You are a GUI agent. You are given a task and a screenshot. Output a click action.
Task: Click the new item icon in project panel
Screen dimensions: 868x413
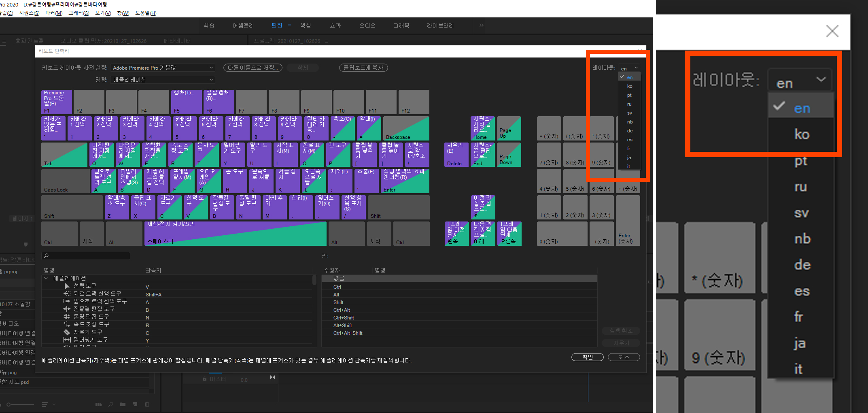tap(135, 404)
